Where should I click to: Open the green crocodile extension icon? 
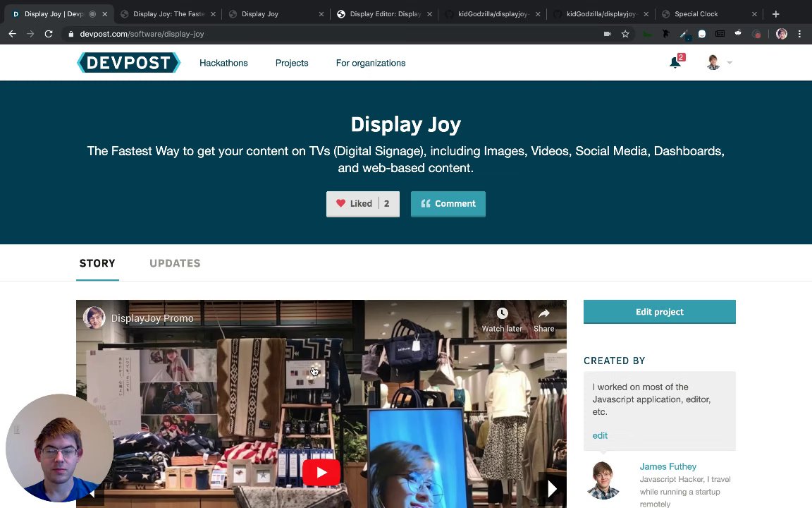tap(647, 34)
